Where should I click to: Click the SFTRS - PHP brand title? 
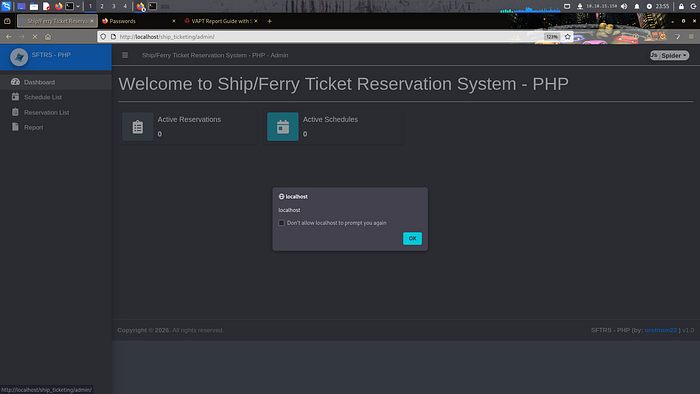click(51, 55)
